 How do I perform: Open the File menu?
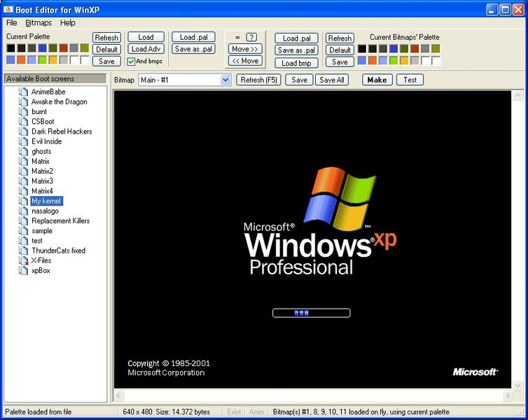click(x=12, y=23)
